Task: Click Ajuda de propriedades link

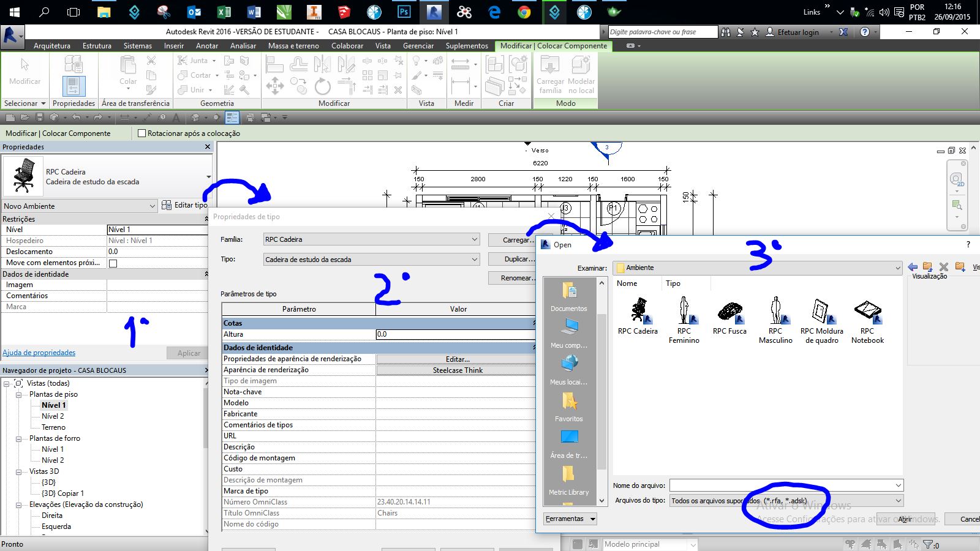Action: pyautogui.click(x=39, y=353)
